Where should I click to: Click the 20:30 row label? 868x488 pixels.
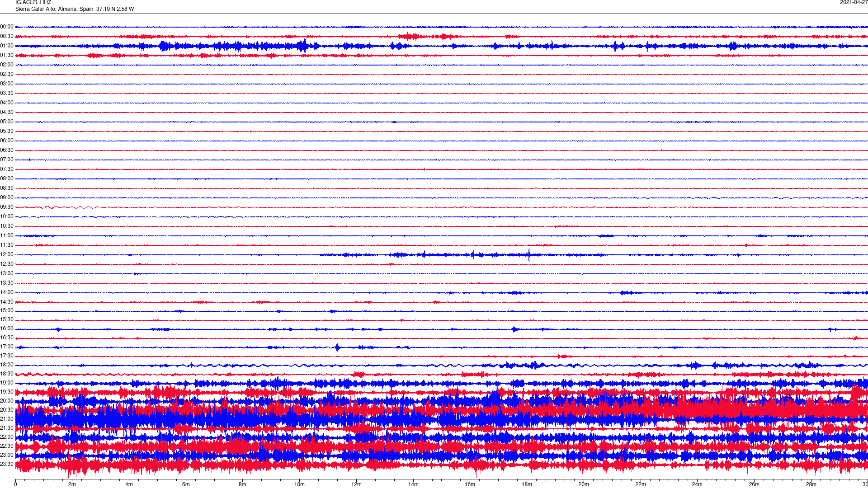click(x=7, y=410)
